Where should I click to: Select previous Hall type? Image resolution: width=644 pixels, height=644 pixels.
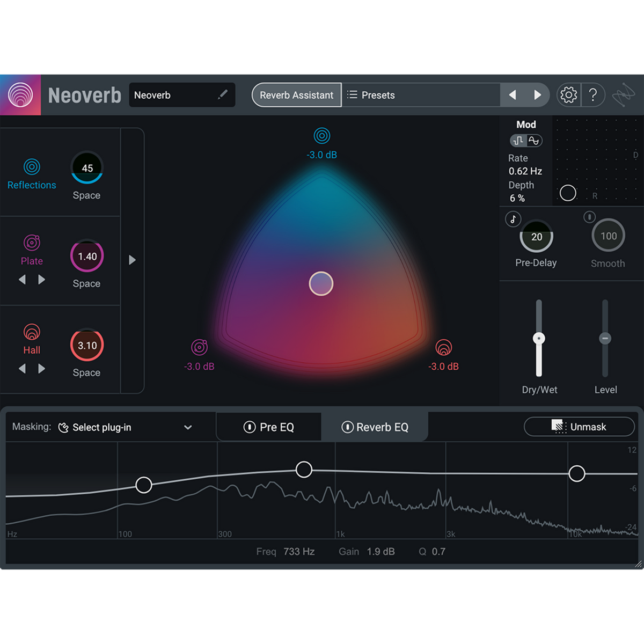(x=22, y=369)
